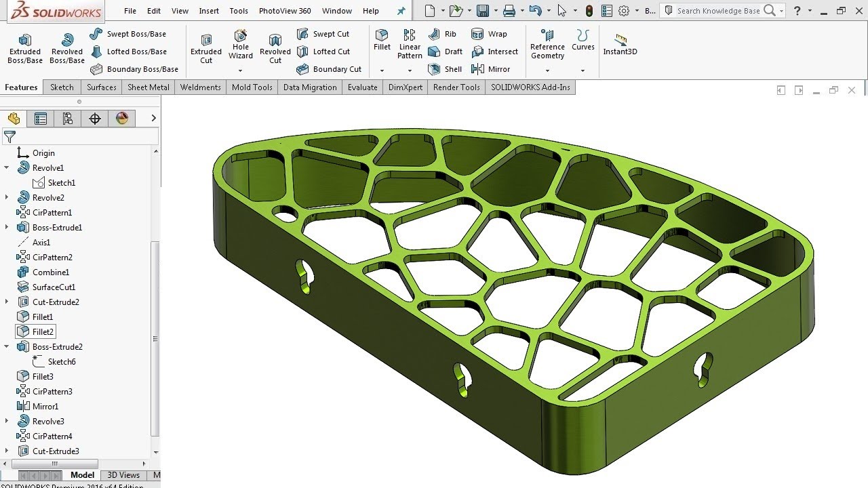Open the Fillet dropdown arrow
Image resolution: width=868 pixels, height=488 pixels.
(382, 70)
